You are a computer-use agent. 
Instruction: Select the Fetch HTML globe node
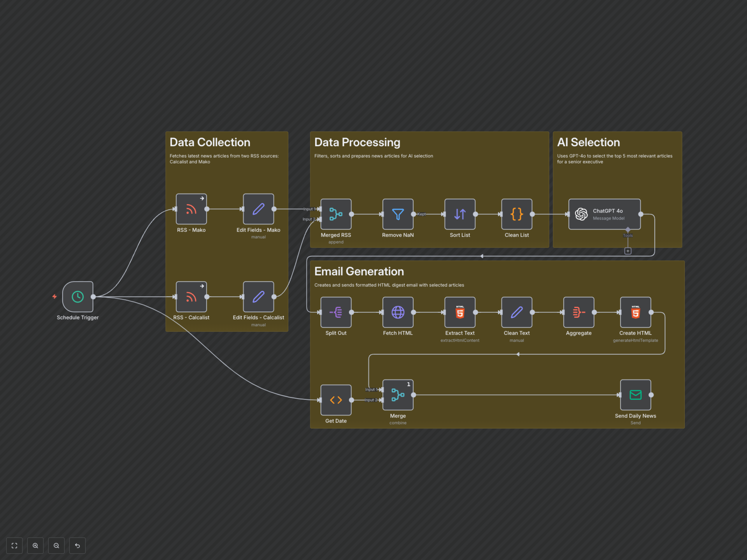398,312
